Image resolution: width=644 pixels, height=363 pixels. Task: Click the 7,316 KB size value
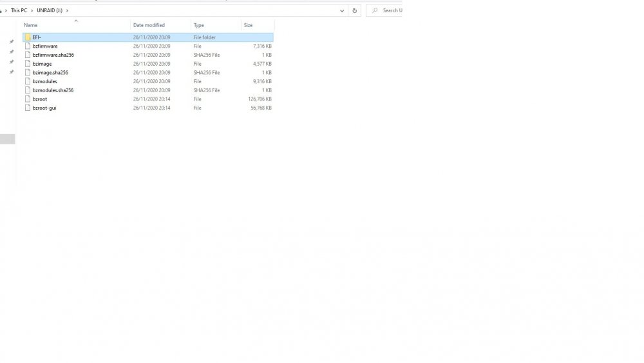click(x=263, y=46)
